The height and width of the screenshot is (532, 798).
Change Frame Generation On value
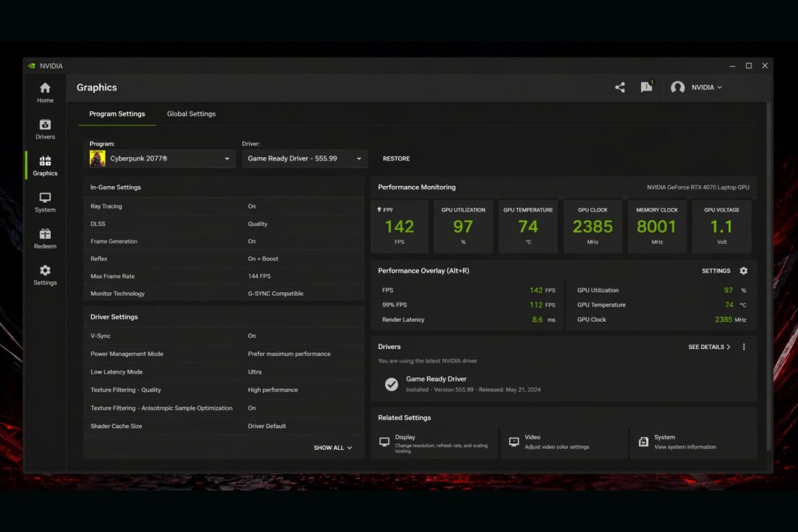252,241
